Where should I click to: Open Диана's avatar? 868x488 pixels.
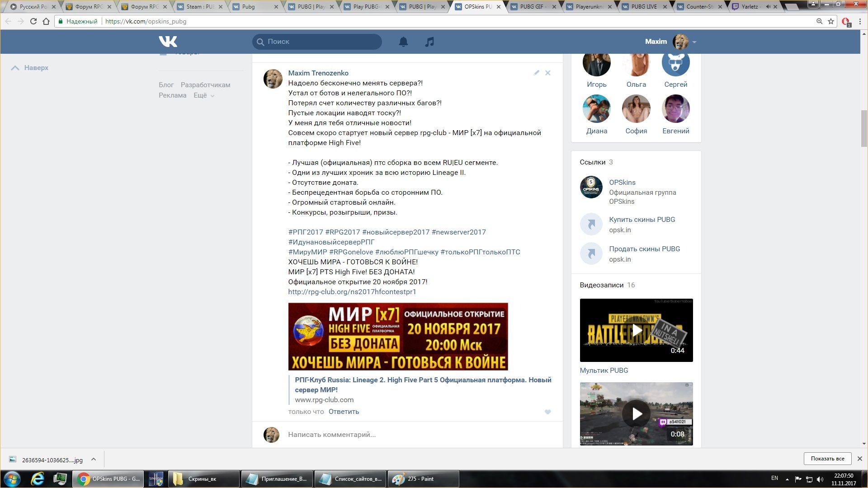click(596, 108)
